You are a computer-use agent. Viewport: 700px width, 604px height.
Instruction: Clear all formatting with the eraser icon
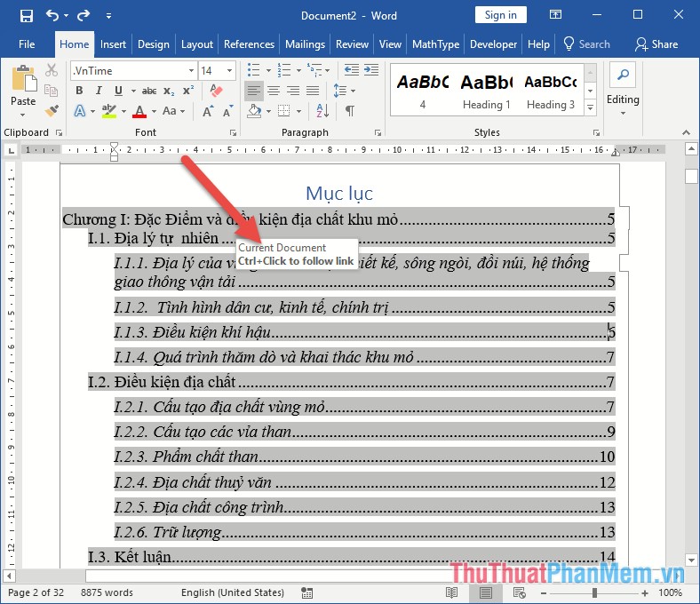point(216,91)
